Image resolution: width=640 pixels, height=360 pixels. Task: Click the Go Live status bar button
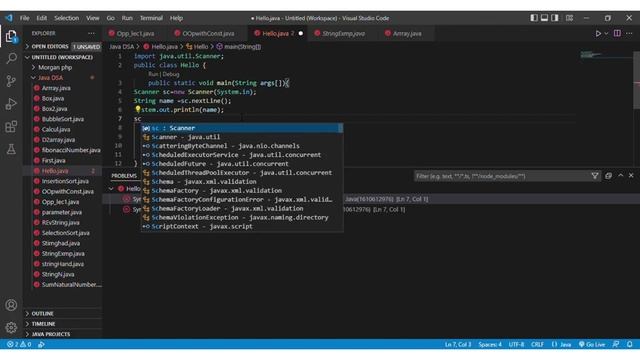592,344
